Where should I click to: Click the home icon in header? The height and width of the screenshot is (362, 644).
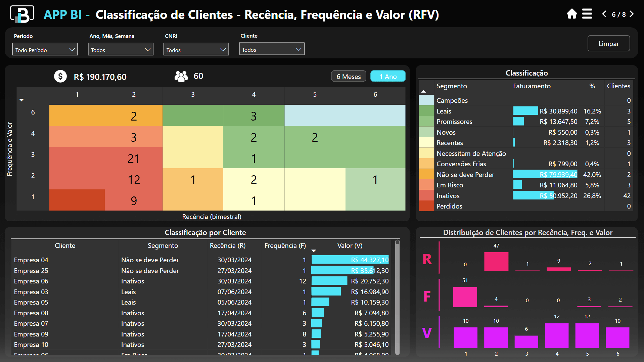coord(571,14)
